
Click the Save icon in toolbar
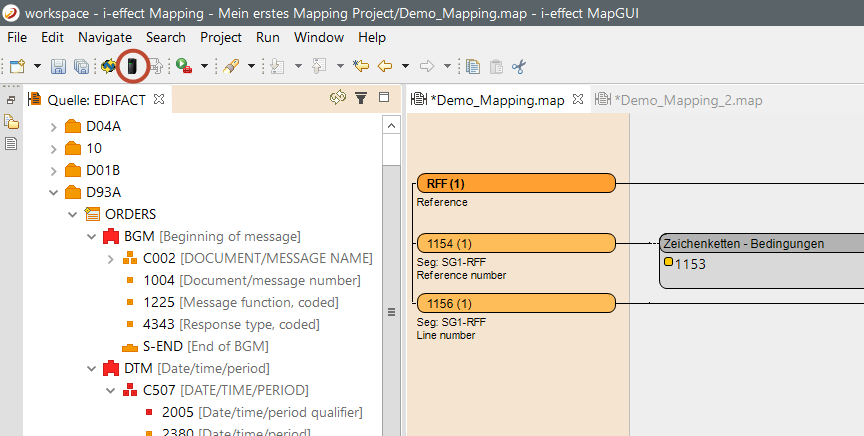click(58, 67)
